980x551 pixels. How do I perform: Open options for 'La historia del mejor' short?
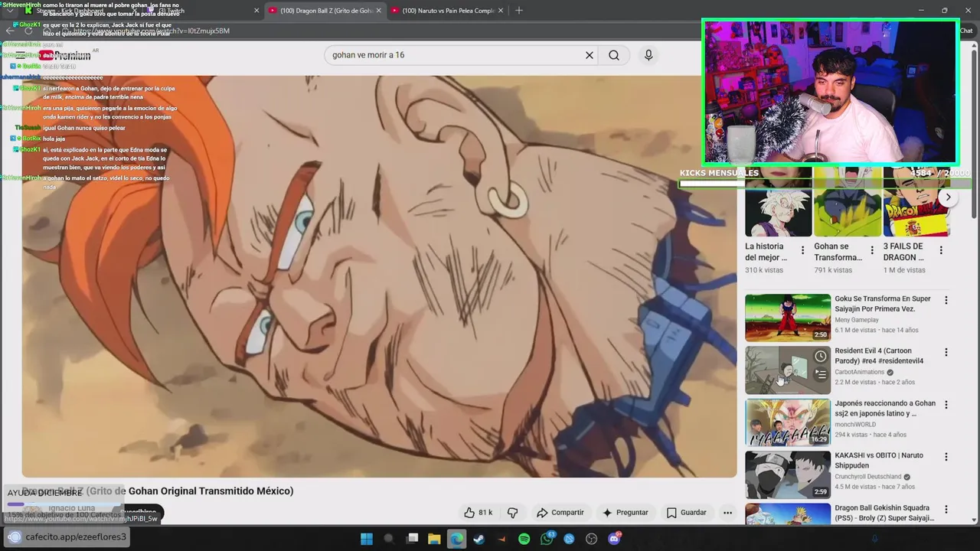[x=802, y=250]
